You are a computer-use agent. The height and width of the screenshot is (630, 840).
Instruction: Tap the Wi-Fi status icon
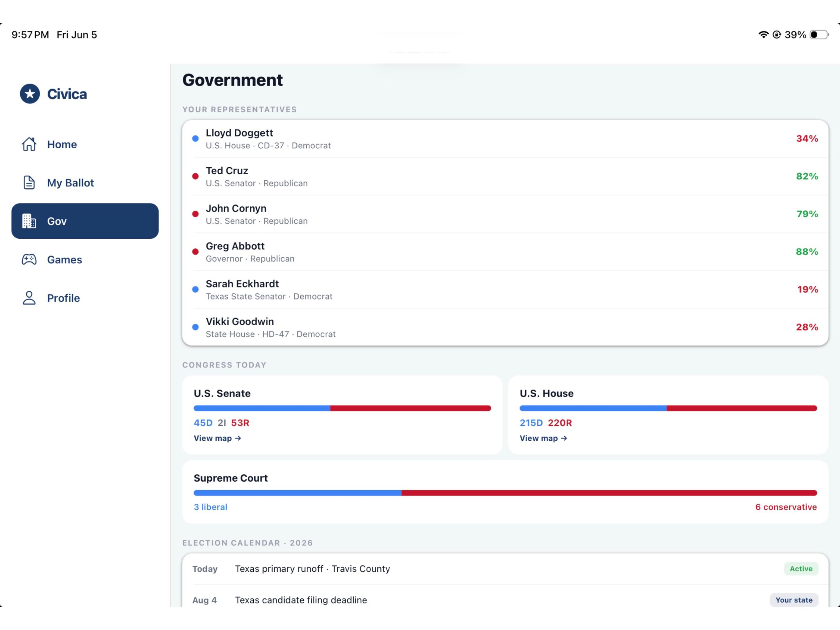(x=763, y=34)
